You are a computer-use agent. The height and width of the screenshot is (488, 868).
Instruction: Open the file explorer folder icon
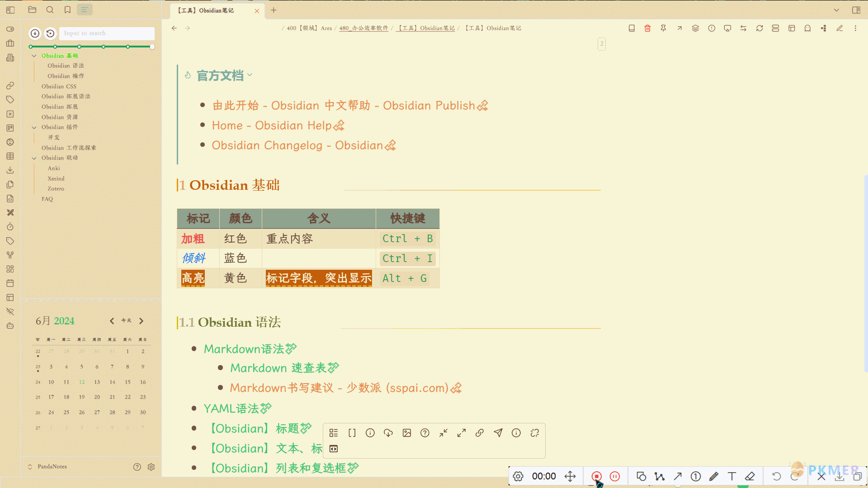(x=32, y=10)
